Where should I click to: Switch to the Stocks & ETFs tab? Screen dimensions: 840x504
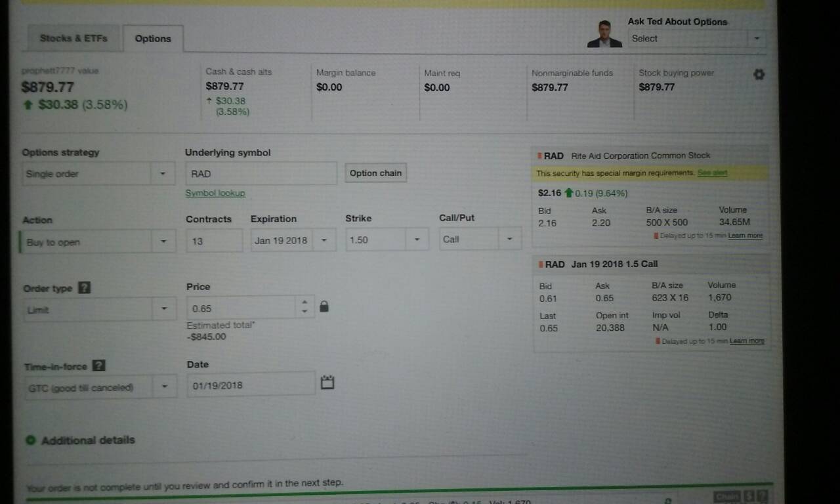tap(73, 38)
